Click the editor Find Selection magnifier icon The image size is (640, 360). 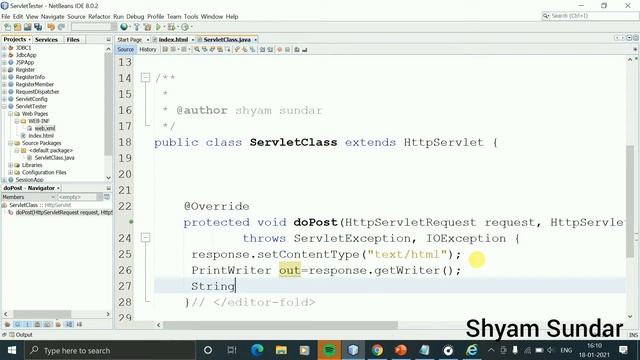tap(197, 49)
